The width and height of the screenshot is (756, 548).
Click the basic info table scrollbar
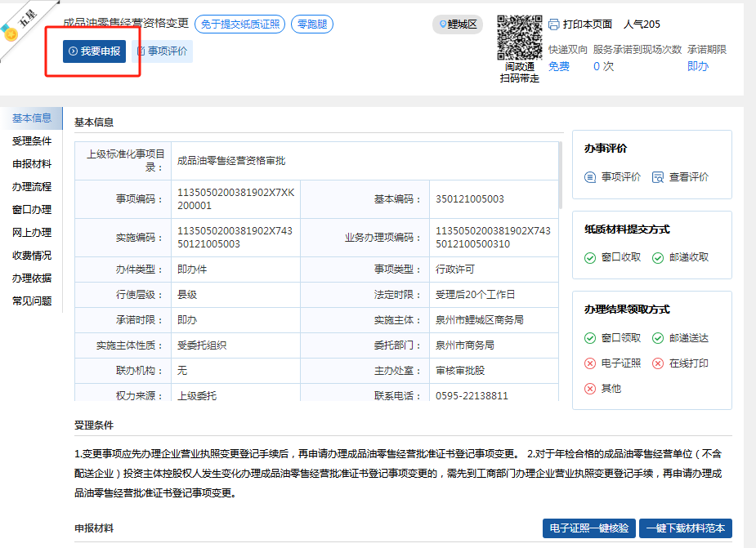(x=560, y=176)
